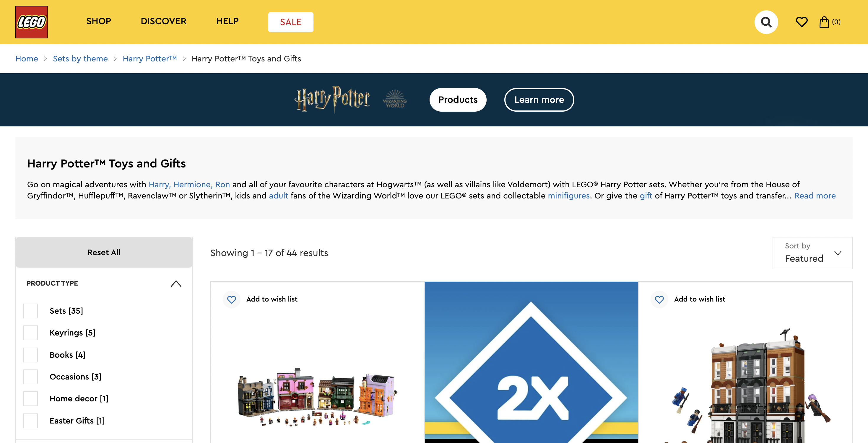The image size is (868, 443).
Task: Click the Reset All button
Action: click(x=104, y=252)
